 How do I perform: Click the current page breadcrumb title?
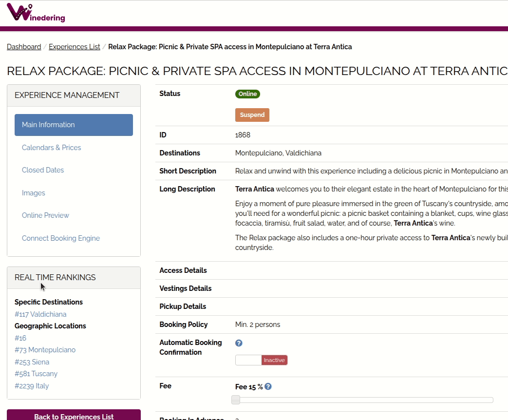coord(230,47)
